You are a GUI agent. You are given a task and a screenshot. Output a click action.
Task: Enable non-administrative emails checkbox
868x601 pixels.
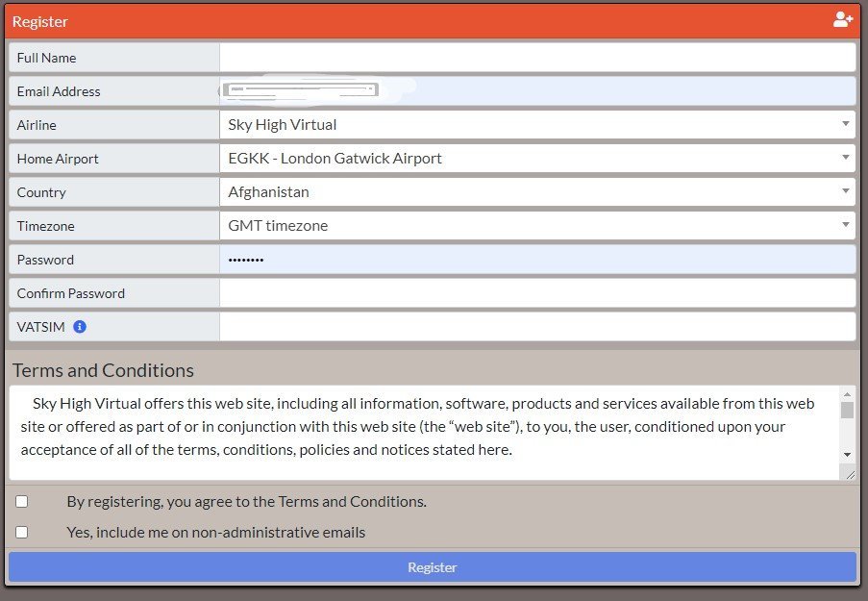pos(21,532)
